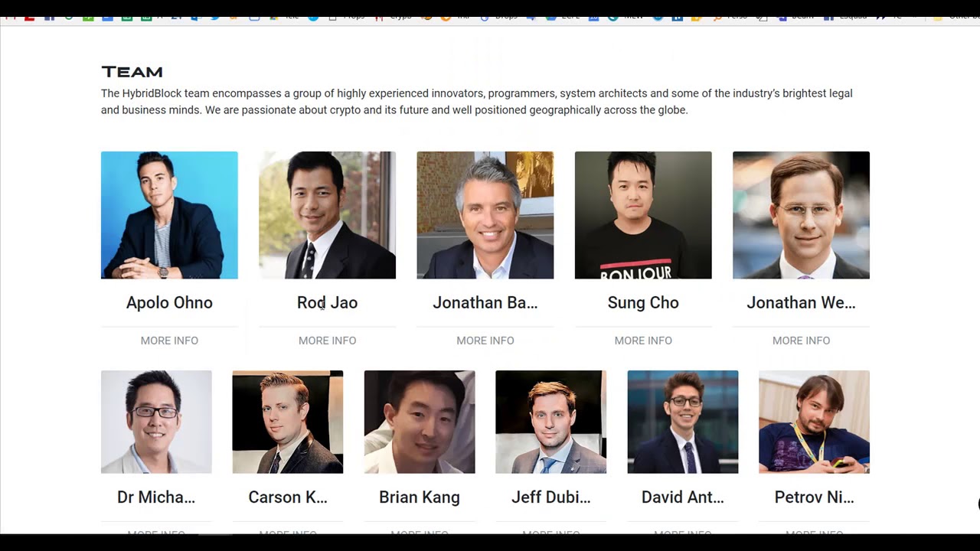Click Jonathan We... headshot
Viewport: 980px width, 551px height.
(801, 215)
